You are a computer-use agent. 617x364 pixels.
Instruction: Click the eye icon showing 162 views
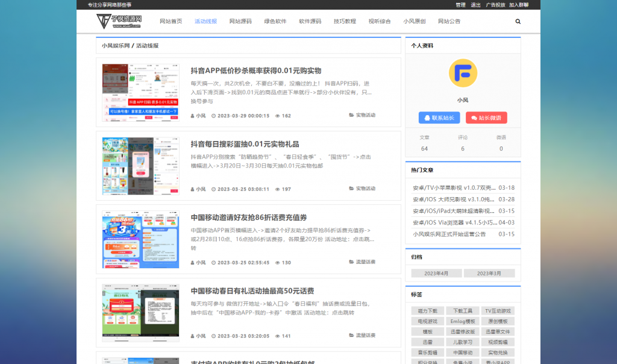(x=277, y=116)
